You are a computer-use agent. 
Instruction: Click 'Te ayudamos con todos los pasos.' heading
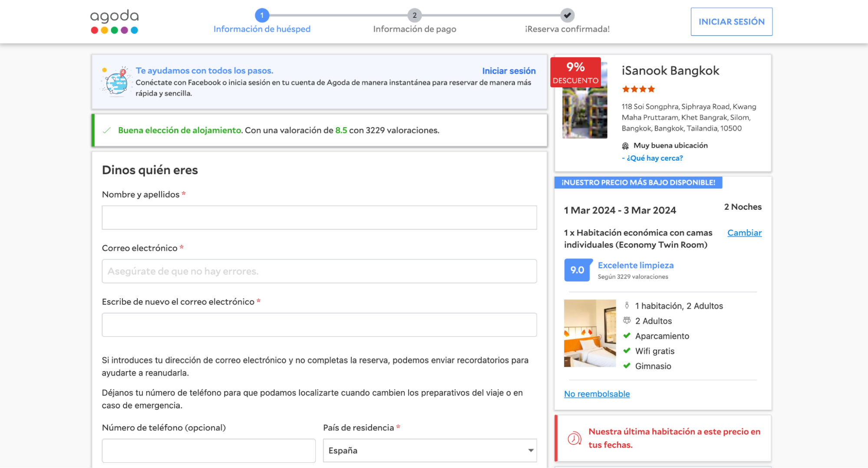click(205, 71)
